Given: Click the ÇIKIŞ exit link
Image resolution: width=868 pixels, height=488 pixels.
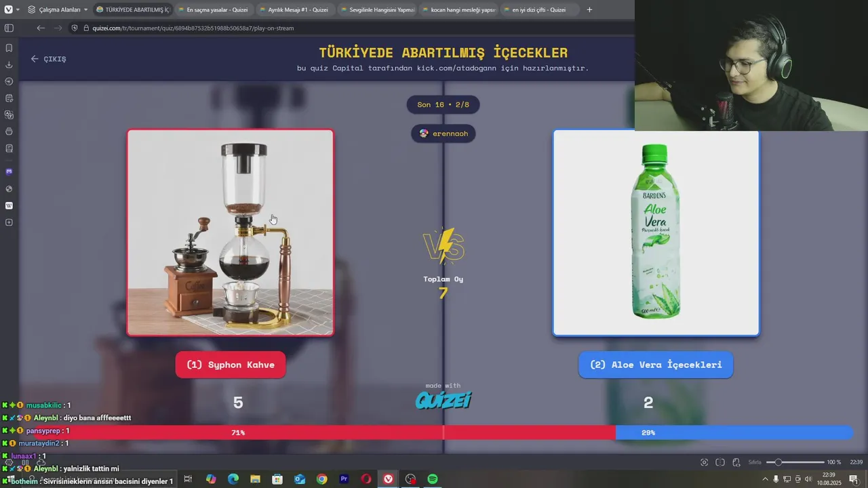Looking at the screenshot, I should point(48,59).
